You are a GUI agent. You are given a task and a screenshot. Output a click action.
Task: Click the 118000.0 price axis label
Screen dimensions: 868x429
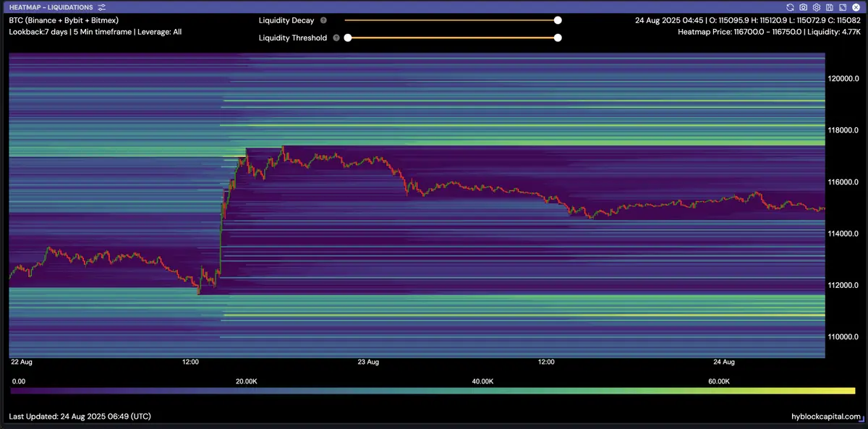click(843, 130)
